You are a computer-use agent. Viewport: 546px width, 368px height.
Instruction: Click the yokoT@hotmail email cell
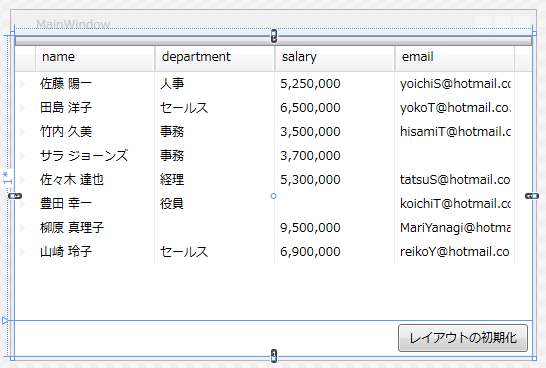pos(455,108)
